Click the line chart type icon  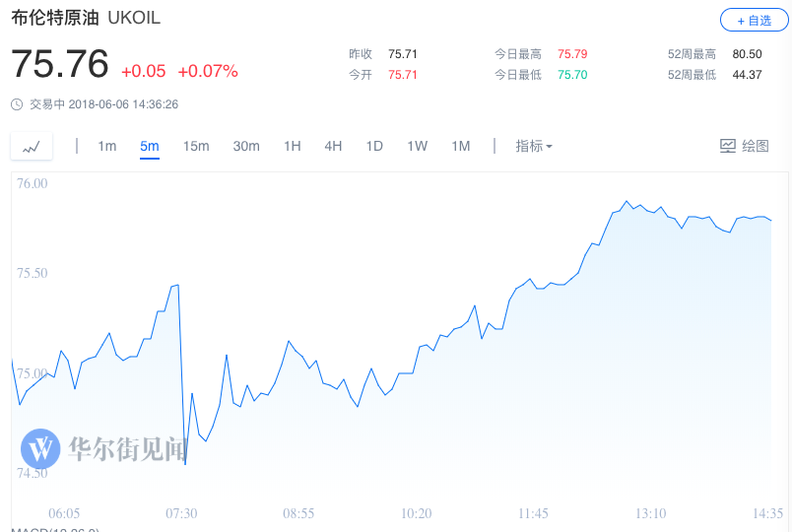(32, 147)
